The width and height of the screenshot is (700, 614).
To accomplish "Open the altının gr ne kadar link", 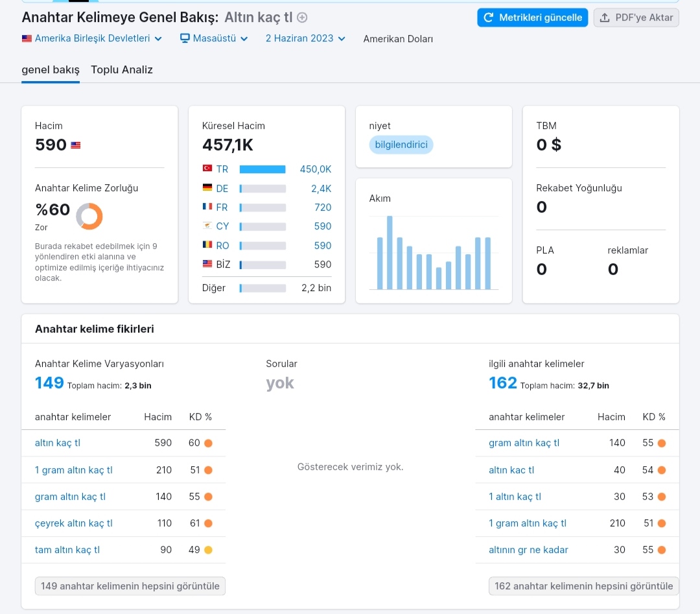I will pos(528,550).
